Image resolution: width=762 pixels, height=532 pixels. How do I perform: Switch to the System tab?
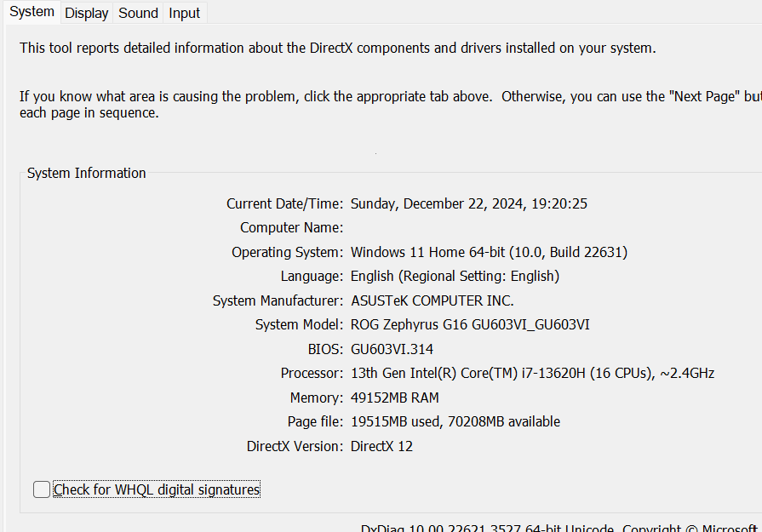tap(32, 13)
